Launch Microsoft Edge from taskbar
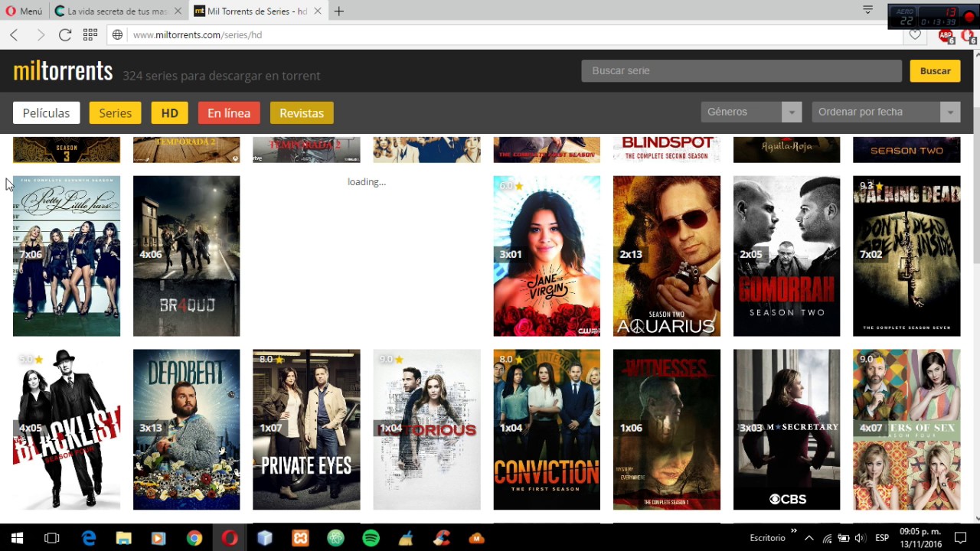980x551 pixels. [89, 538]
